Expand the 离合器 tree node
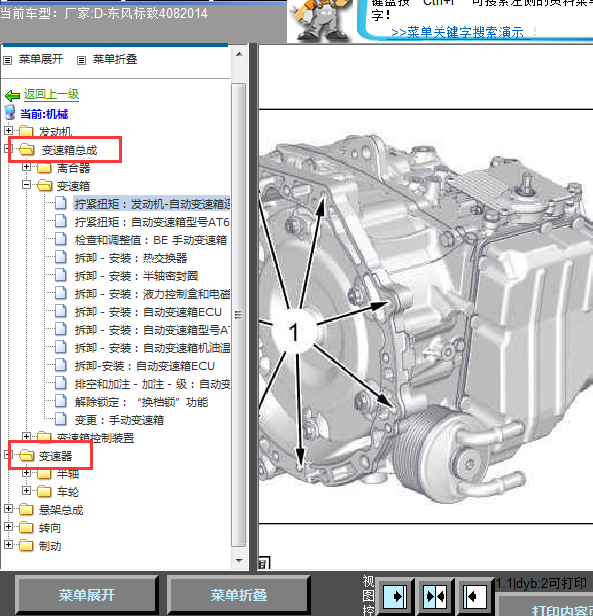The width and height of the screenshot is (593, 616). point(26,167)
